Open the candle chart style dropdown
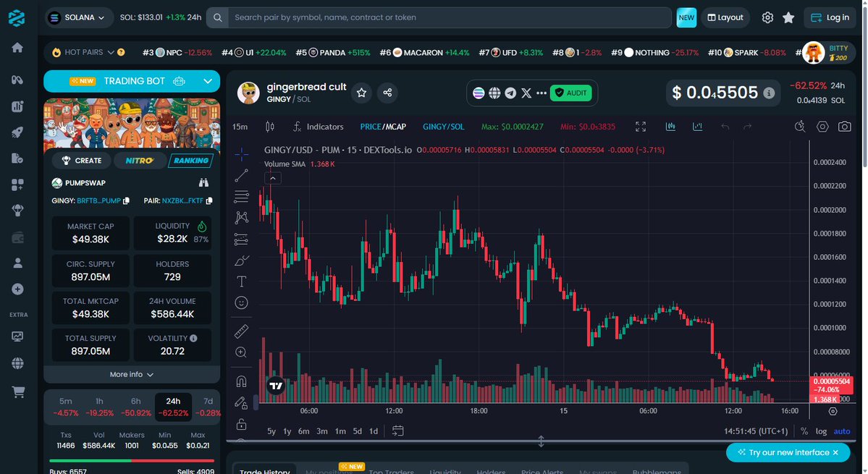 (269, 127)
